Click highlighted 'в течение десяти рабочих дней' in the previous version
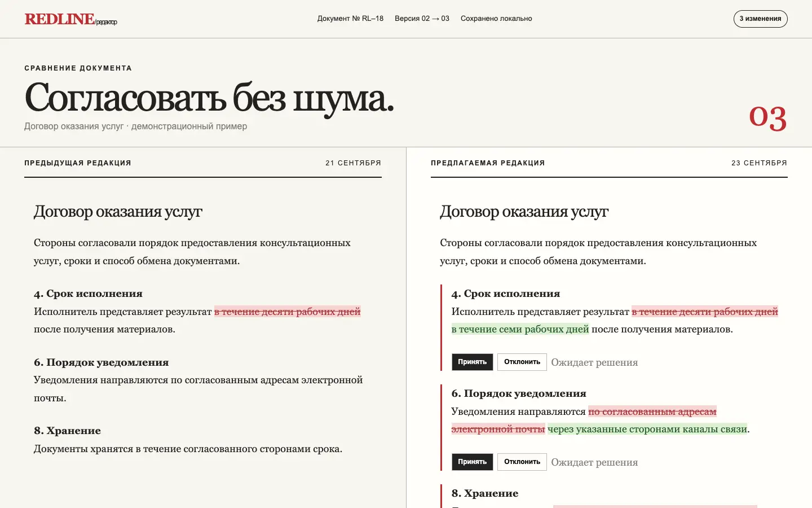 pyautogui.click(x=288, y=312)
